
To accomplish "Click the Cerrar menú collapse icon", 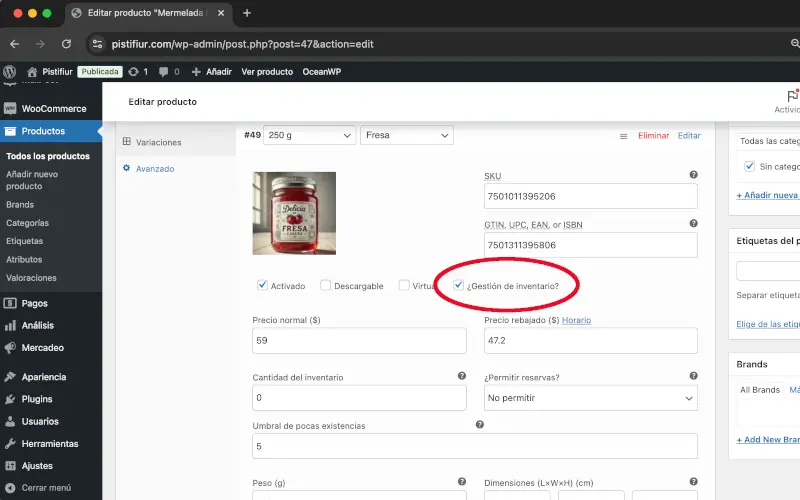I will click(10, 488).
